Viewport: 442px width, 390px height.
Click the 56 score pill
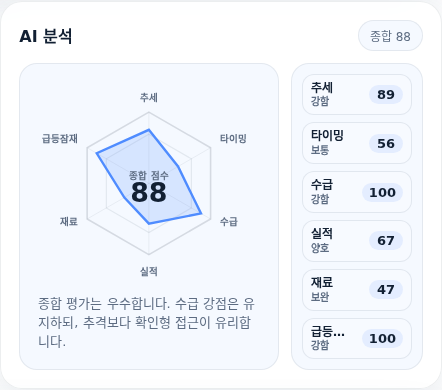(x=386, y=143)
